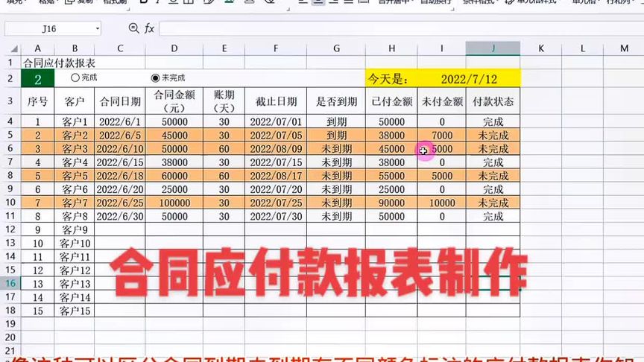Viewport: 644px width, 362px height.
Task: Click the 付款状态 header cell
Action: pos(493,101)
